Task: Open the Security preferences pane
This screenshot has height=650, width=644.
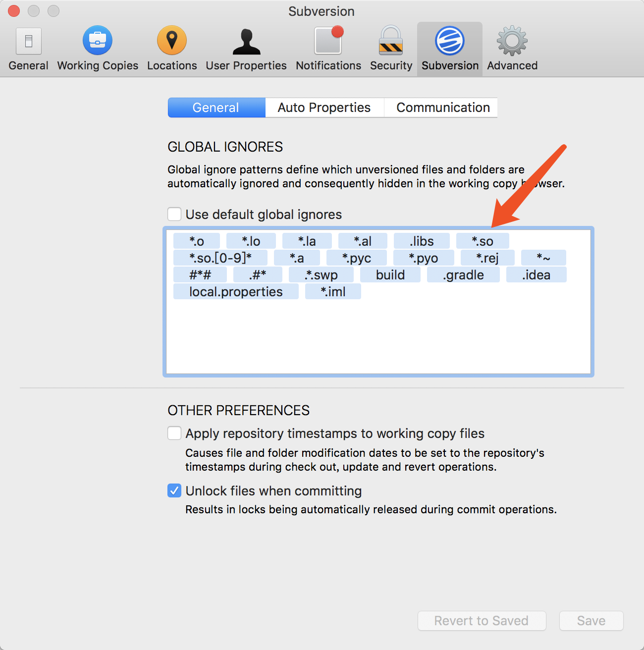Action: coord(391,49)
